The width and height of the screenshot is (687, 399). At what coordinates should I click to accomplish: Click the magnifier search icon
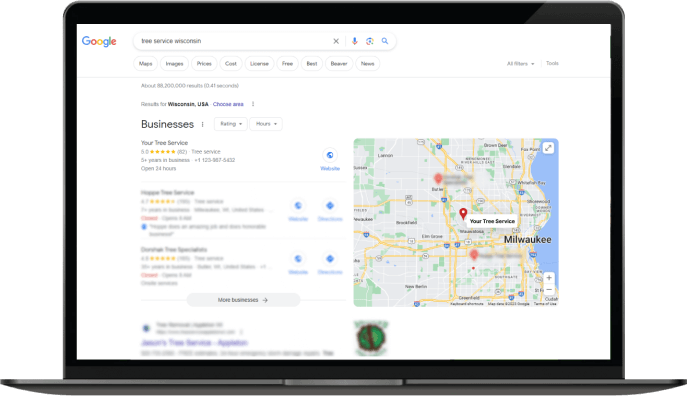[385, 41]
